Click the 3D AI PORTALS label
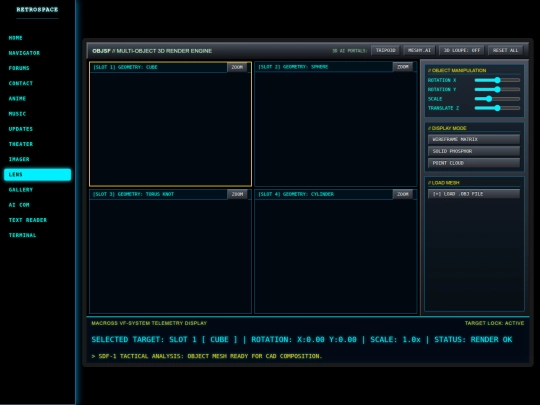 [350, 51]
